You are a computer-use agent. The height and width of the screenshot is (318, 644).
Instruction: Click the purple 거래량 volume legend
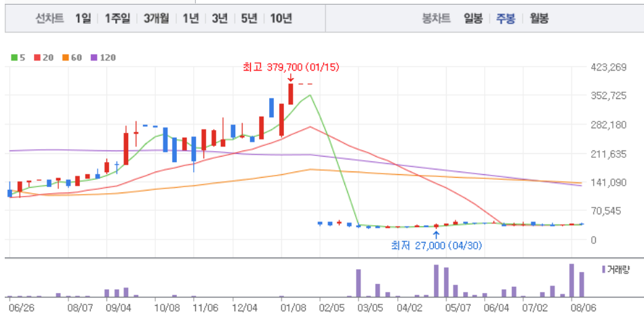pyautogui.click(x=616, y=269)
